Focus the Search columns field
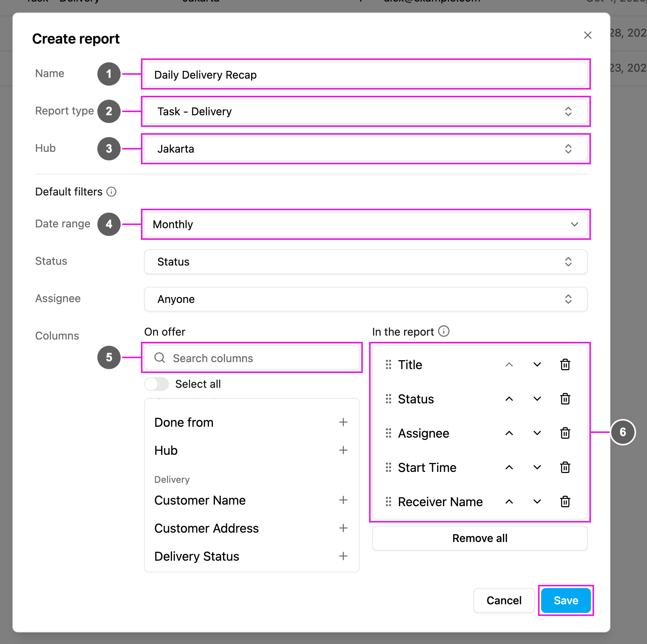Screen dimensions: 647x644 pyautogui.click(x=252, y=358)
